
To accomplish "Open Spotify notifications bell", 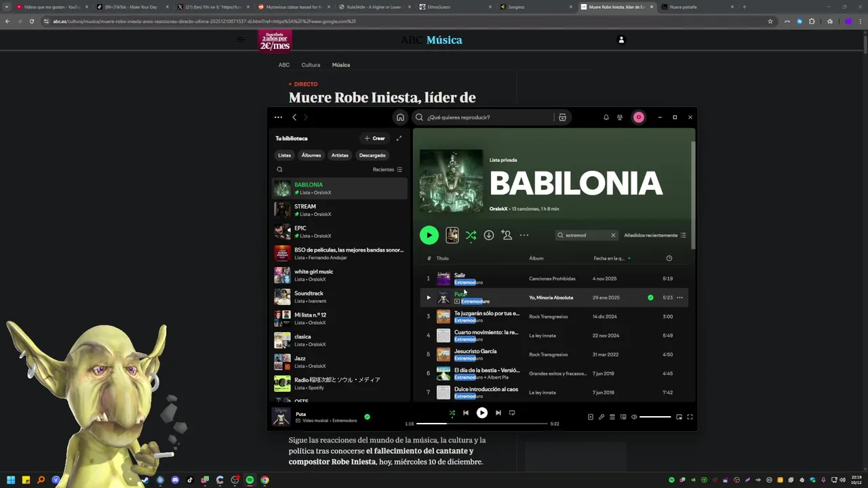I will click(x=606, y=117).
